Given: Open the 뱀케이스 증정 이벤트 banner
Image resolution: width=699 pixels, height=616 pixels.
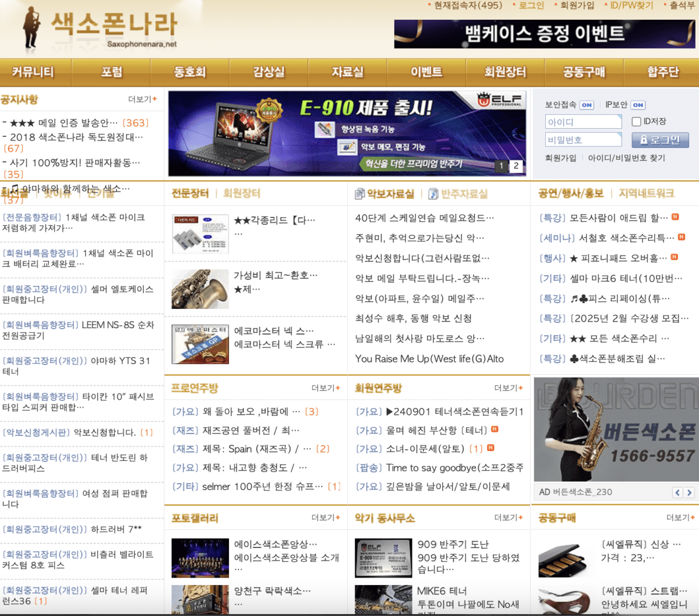Looking at the screenshot, I should click(545, 34).
